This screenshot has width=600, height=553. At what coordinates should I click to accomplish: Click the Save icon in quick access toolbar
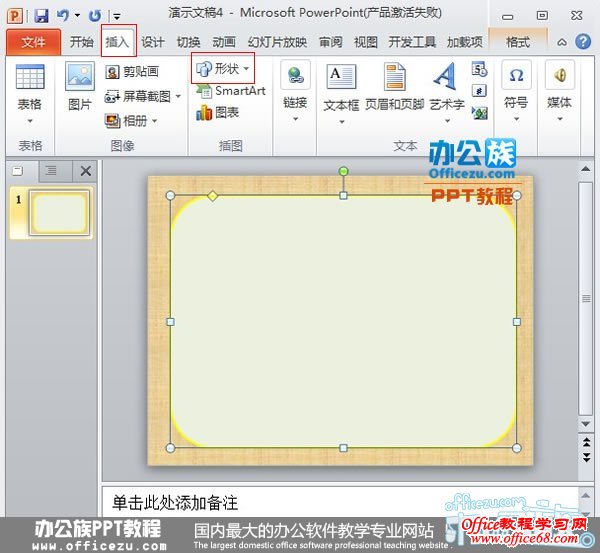[41, 16]
